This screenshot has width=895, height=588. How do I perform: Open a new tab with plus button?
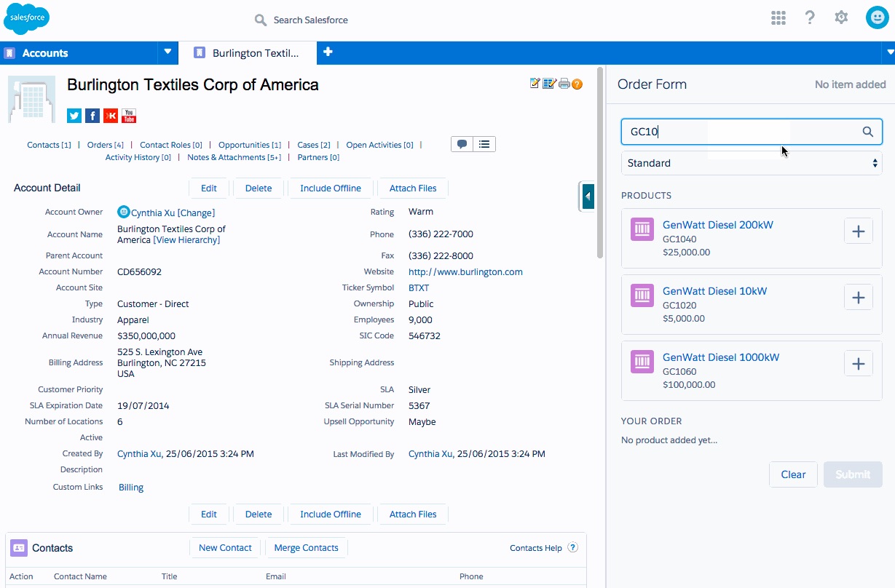[x=328, y=52]
